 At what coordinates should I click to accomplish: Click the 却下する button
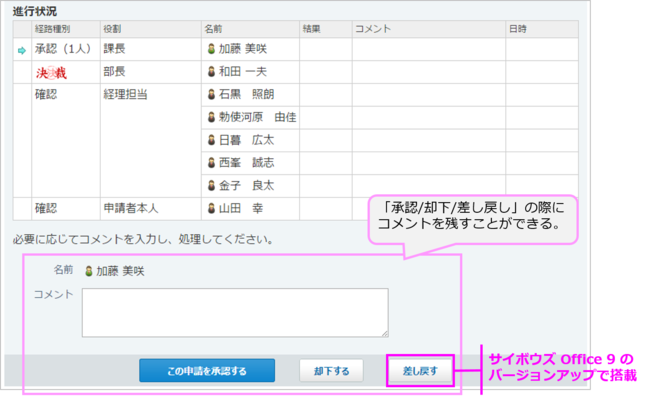[331, 370]
